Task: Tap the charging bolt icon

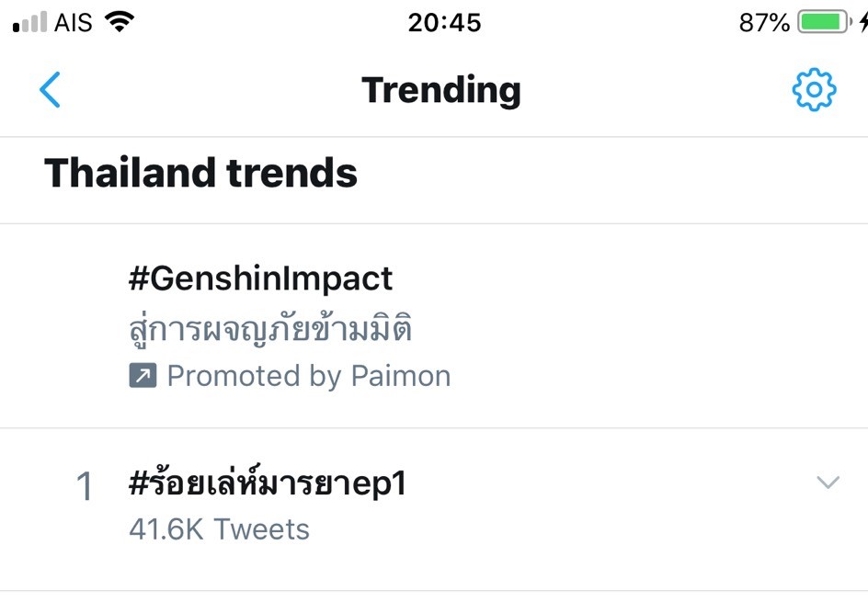Action: pyautogui.click(x=862, y=20)
